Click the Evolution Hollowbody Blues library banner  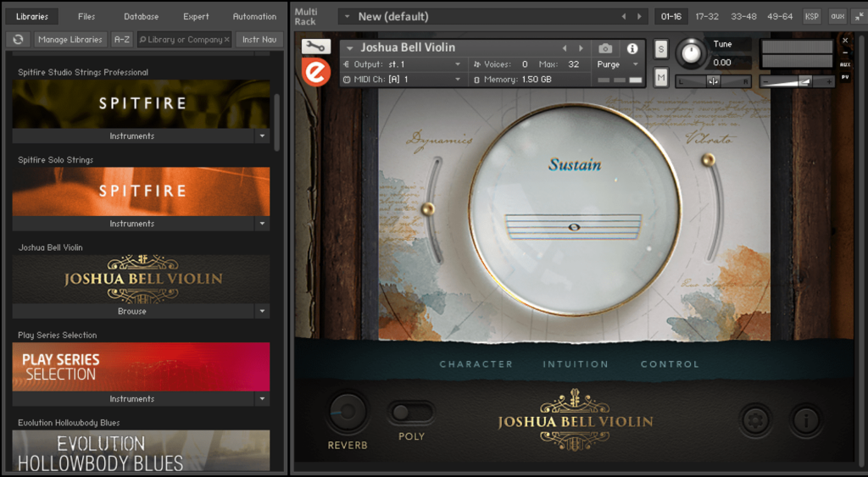coord(142,451)
